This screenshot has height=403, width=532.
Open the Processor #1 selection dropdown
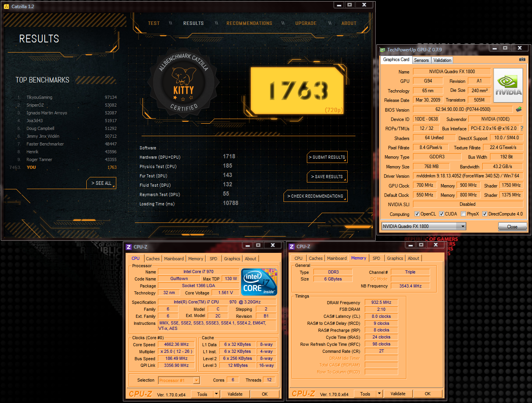pos(179,380)
